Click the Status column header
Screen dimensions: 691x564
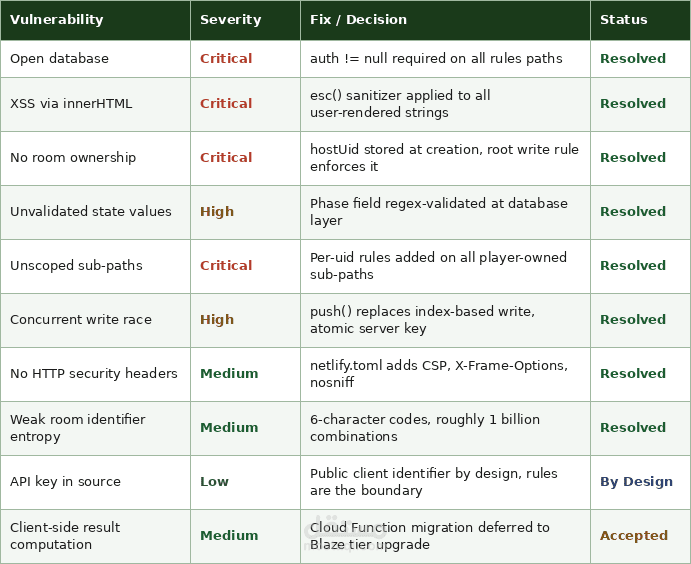click(x=623, y=20)
